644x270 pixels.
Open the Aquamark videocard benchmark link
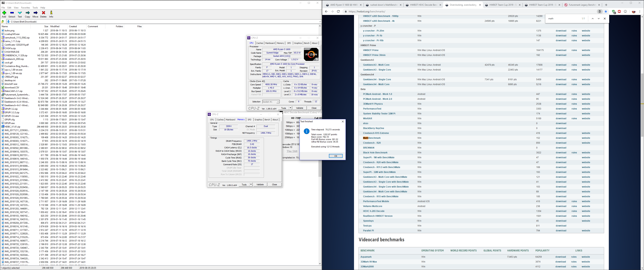pyautogui.click(x=366, y=257)
